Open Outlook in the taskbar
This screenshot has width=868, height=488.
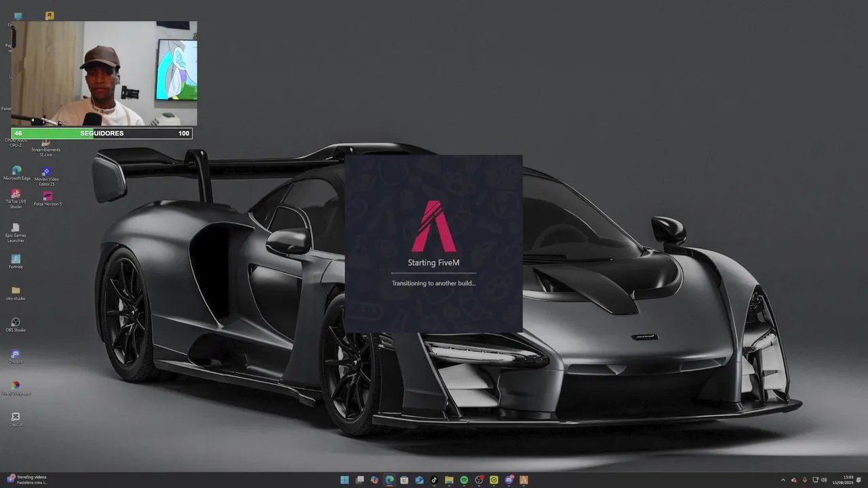tap(419, 480)
